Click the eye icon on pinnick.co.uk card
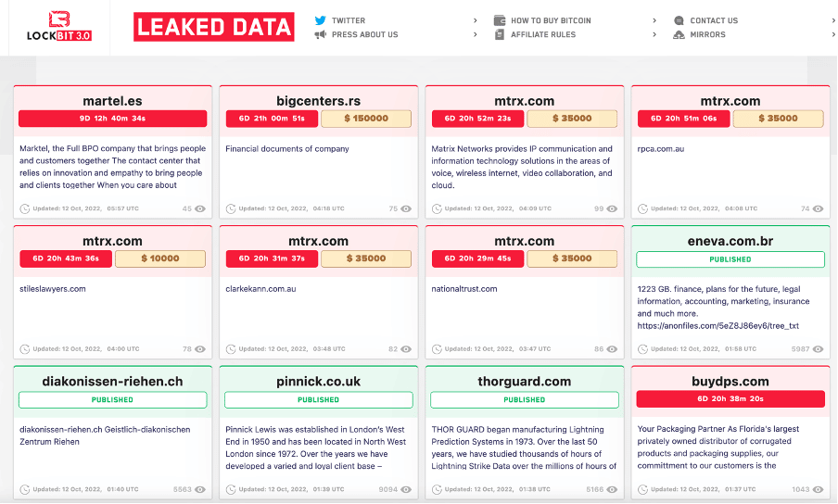 (x=406, y=489)
